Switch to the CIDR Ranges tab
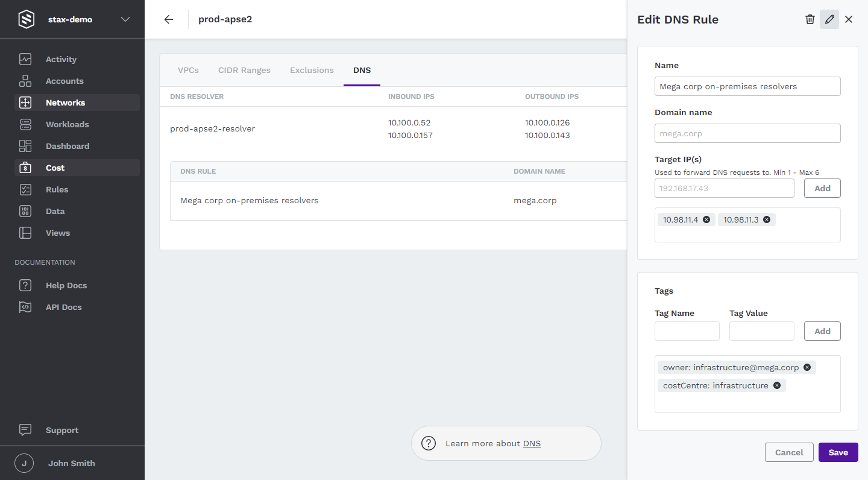The height and width of the screenshot is (480, 868). (x=244, y=70)
